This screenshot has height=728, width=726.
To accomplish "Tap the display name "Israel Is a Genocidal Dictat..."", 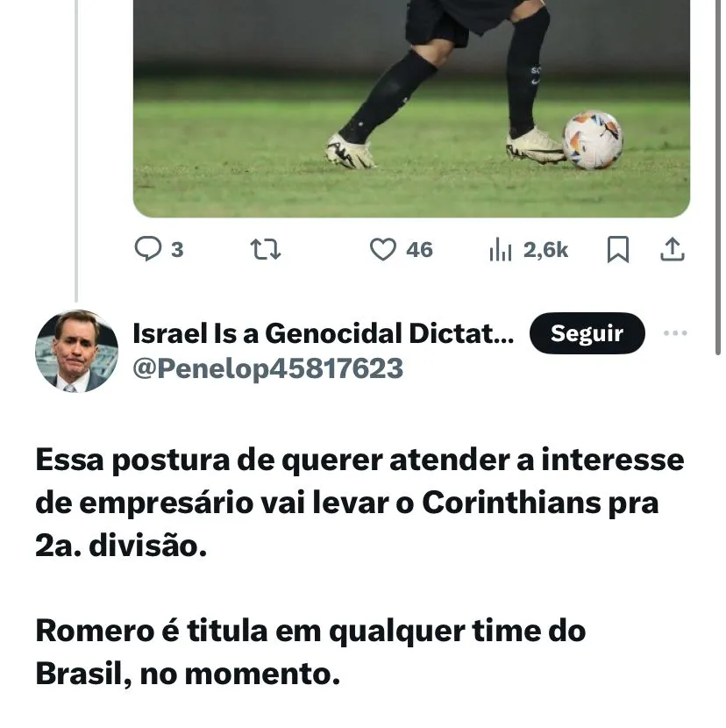I will pos(323,333).
